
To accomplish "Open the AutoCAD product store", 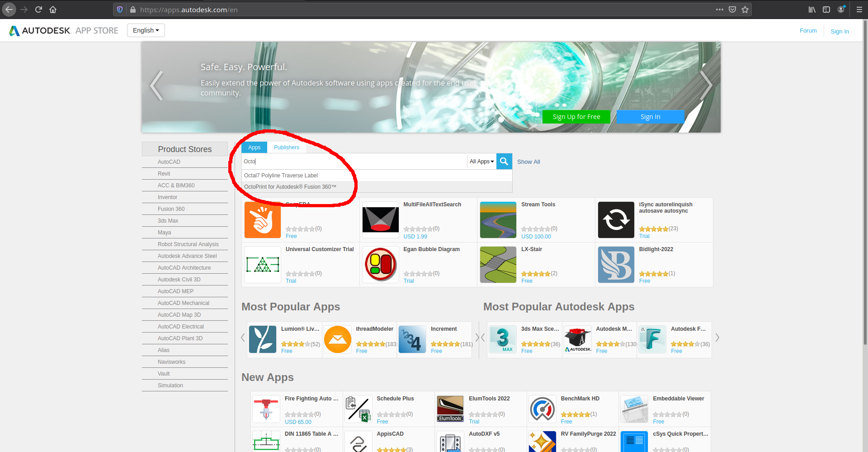I will tap(169, 162).
